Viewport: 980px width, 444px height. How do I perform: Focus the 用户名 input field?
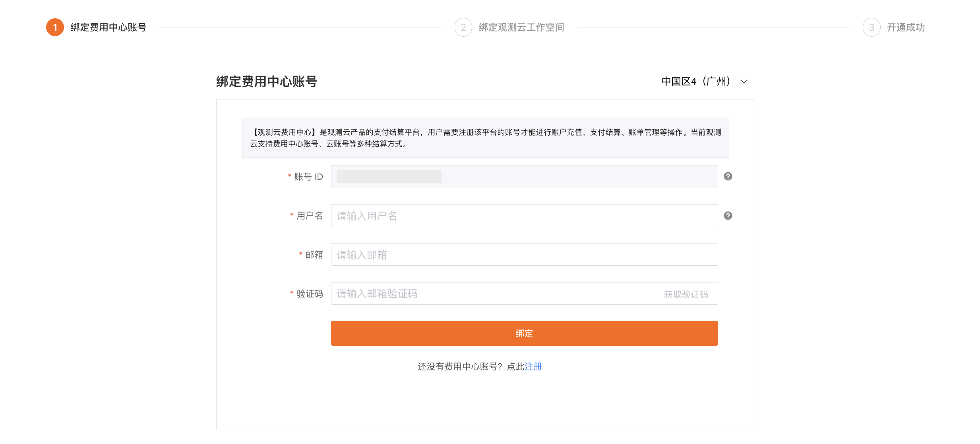click(524, 216)
